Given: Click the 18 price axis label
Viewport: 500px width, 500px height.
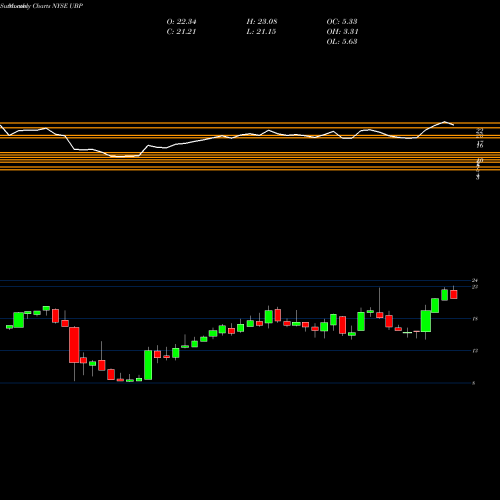Looking at the screenshot, I should 475,319.
